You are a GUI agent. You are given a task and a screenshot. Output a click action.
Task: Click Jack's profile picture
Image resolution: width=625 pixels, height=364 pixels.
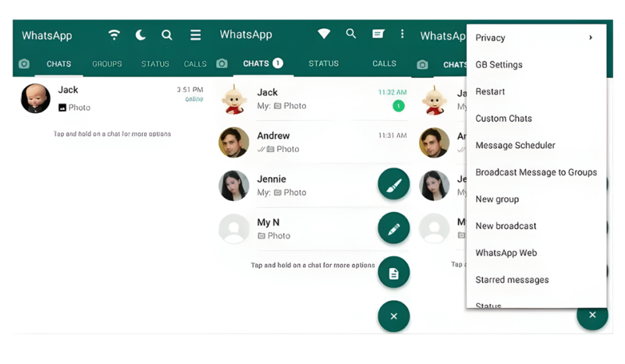coord(35,98)
